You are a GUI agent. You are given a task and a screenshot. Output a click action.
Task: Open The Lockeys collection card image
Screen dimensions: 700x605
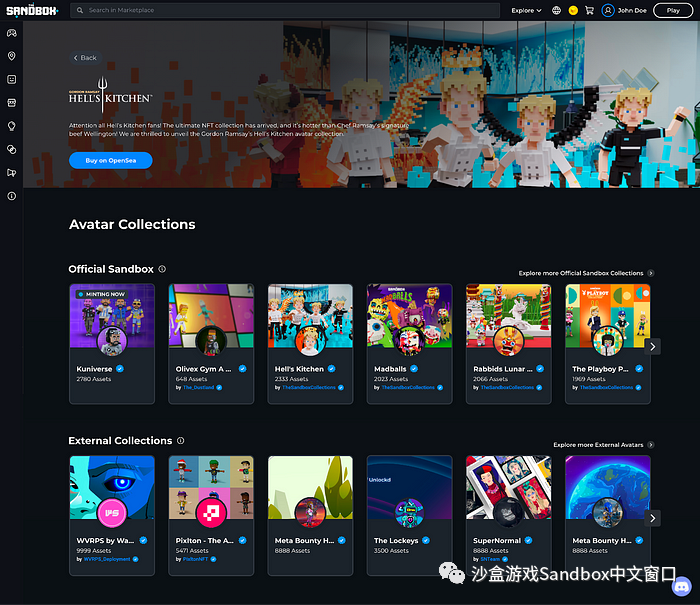[x=409, y=487]
